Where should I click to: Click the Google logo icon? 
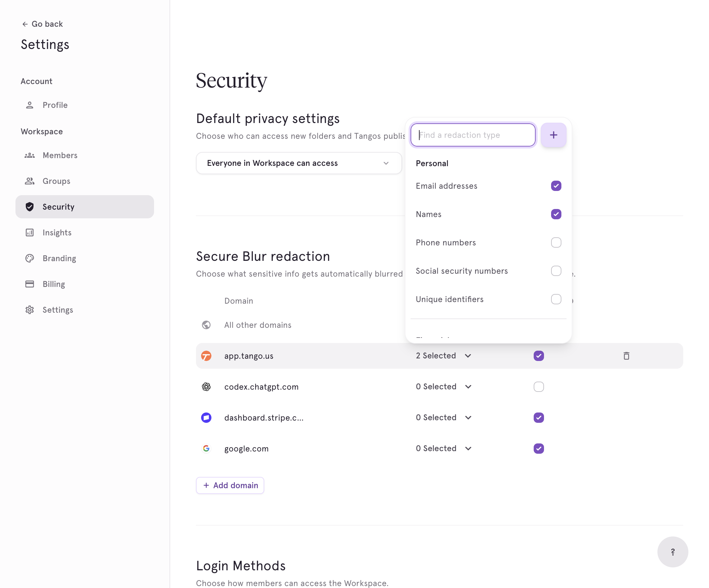206,448
